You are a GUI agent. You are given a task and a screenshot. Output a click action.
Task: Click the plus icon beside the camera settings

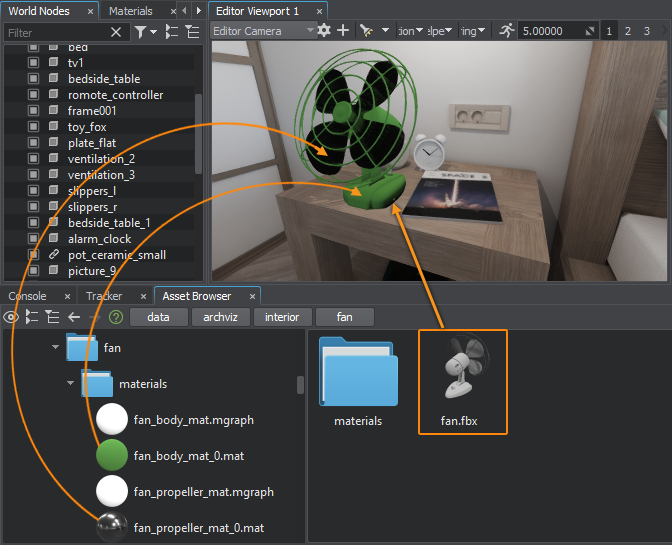343,31
